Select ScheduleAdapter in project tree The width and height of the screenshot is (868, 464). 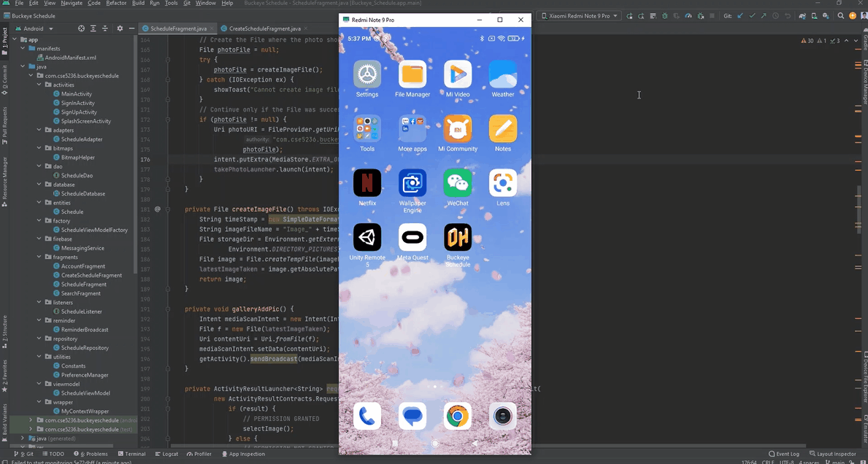[x=82, y=139]
